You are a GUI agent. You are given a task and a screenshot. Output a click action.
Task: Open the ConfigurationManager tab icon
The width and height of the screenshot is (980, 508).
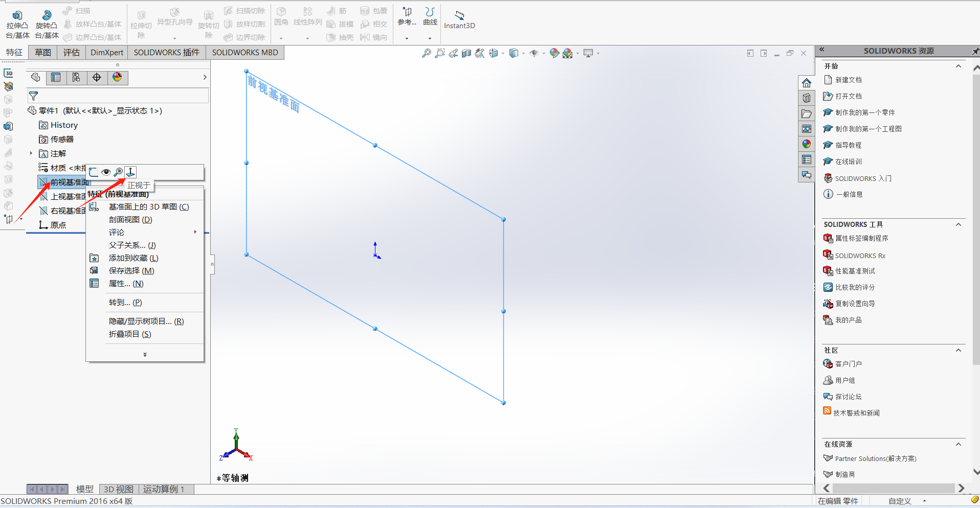pos(76,77)
